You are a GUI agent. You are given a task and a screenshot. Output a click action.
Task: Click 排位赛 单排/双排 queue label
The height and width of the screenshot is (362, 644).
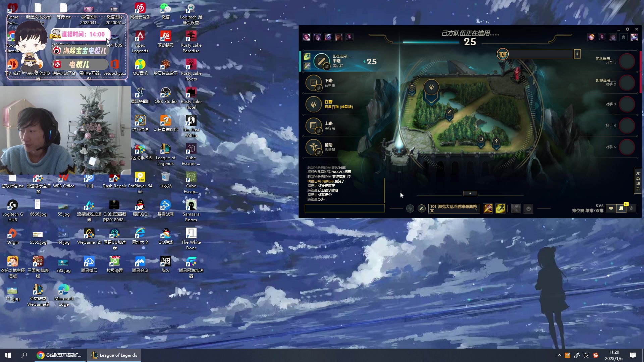(588, 210)
